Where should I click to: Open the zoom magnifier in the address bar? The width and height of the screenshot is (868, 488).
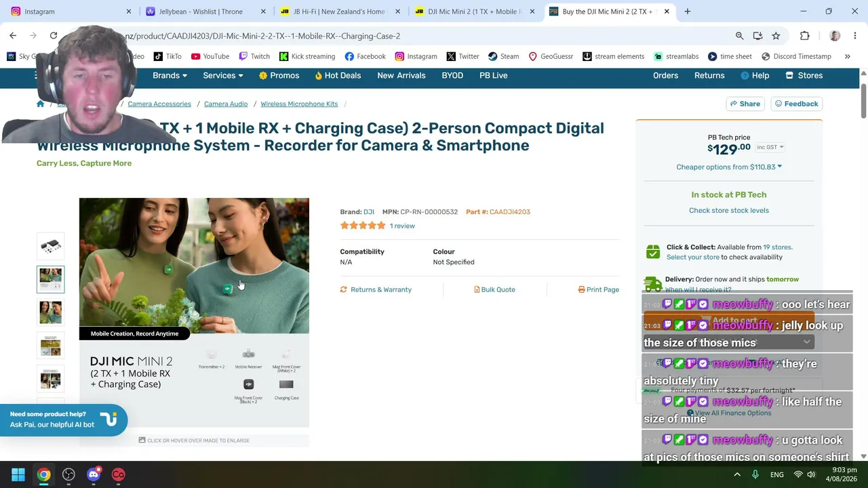click(740, 36)
